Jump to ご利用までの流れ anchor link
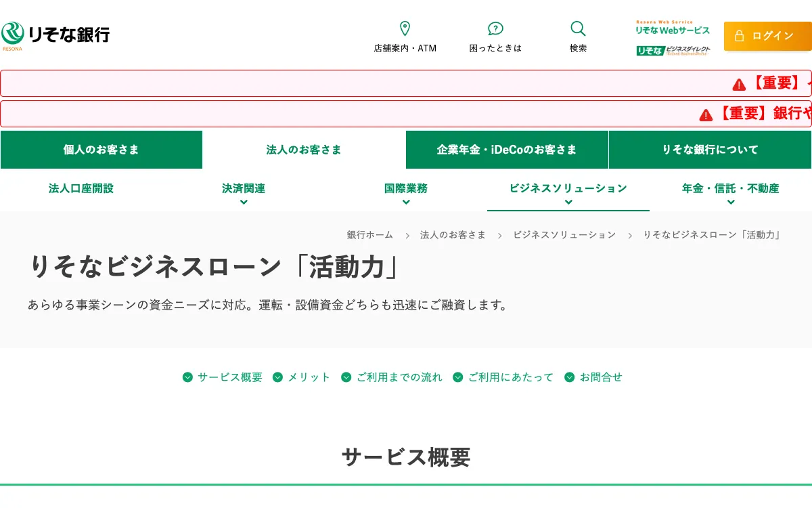812x508 pixels. pos(399,377)
